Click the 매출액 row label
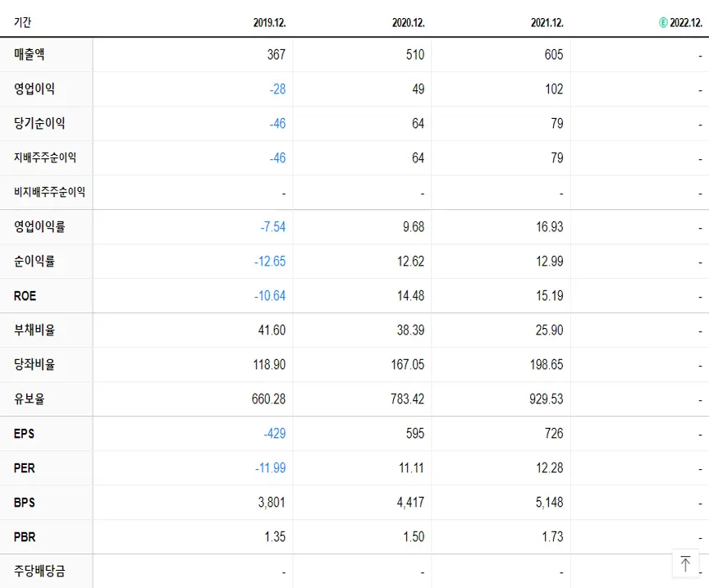The height and width of the screenshot is (588, 709). click(29, 54)
